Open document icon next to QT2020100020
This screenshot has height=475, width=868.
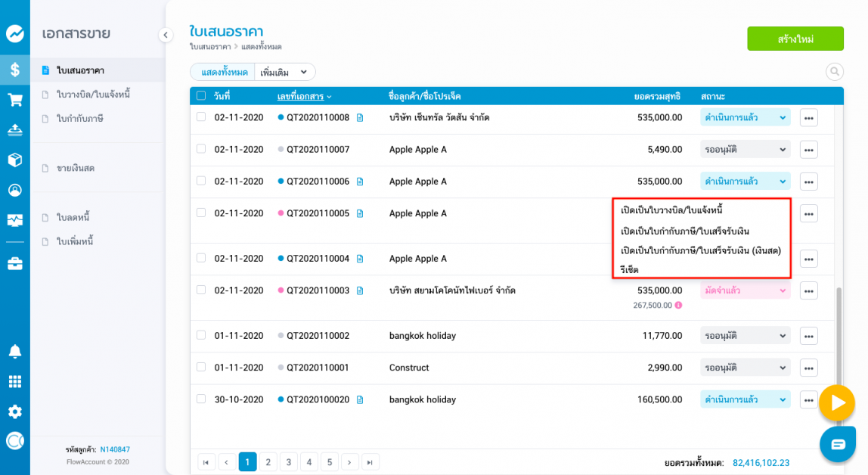pos(360,399)
